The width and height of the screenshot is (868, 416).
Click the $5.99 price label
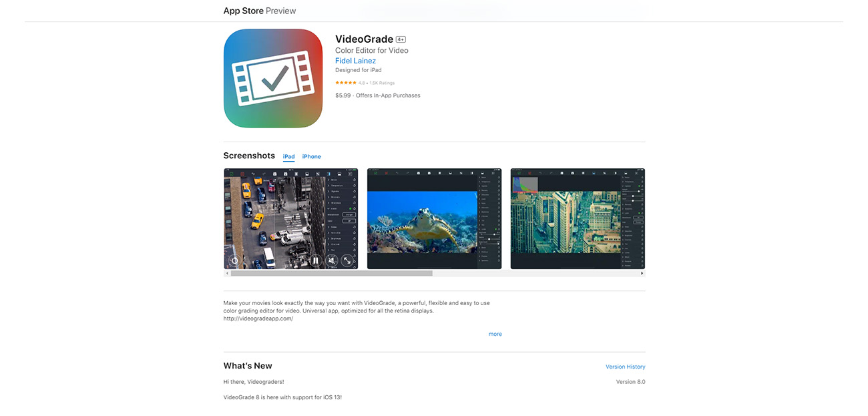(343, 95)
